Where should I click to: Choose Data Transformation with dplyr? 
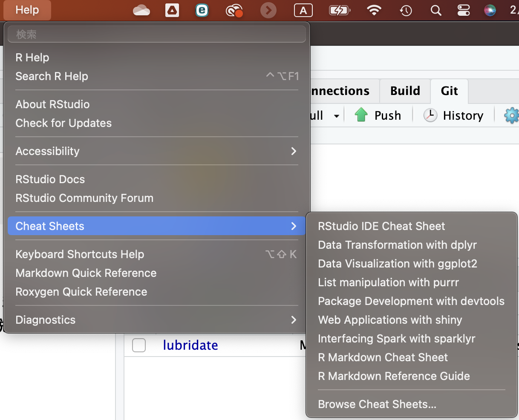(412, 245)
